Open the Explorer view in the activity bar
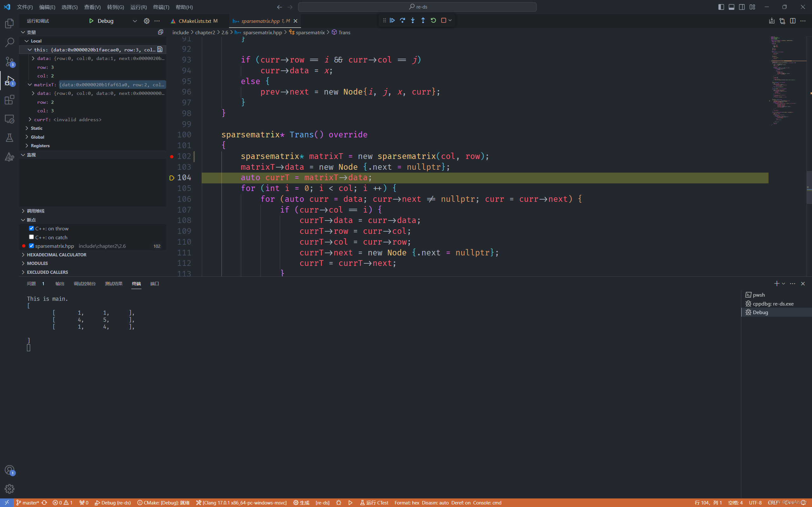This screenshot has width=812, height=507. point(10,23)
